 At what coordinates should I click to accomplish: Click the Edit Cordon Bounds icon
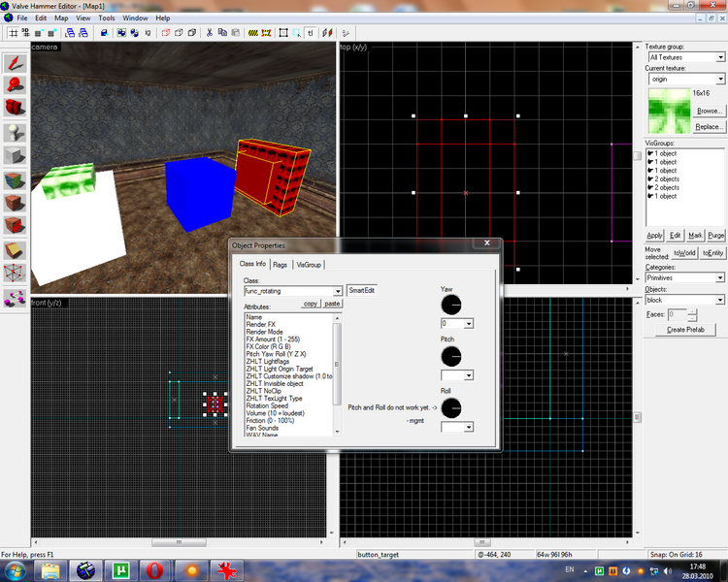pos(266,33)
